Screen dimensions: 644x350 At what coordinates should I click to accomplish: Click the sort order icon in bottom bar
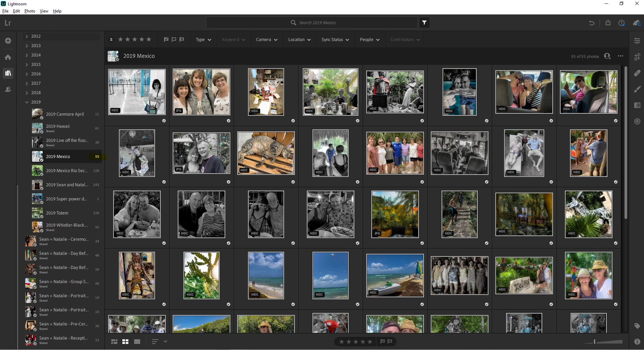pos(155,342)
